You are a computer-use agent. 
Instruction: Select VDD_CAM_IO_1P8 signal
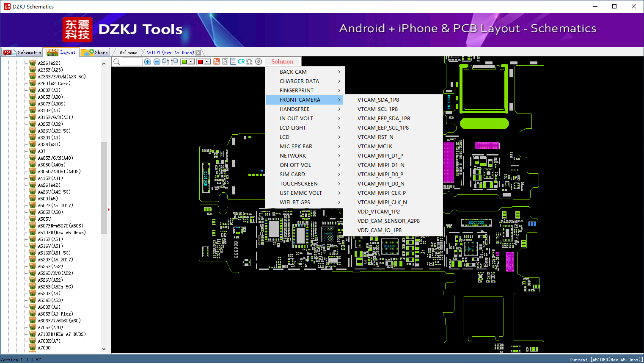click(393, 230)
